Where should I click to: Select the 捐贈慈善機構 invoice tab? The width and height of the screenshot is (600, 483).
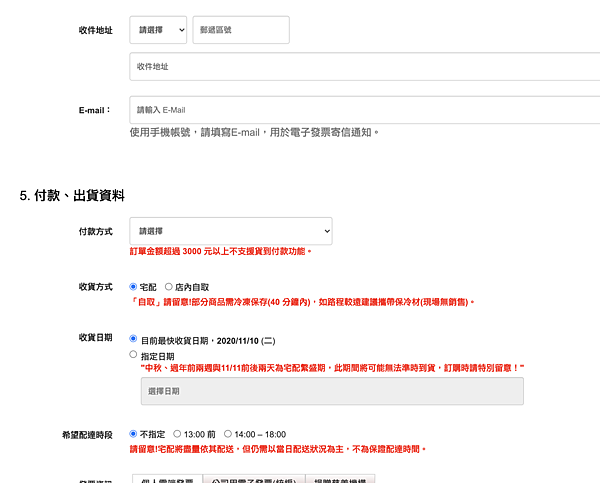[x=340, y=479]
